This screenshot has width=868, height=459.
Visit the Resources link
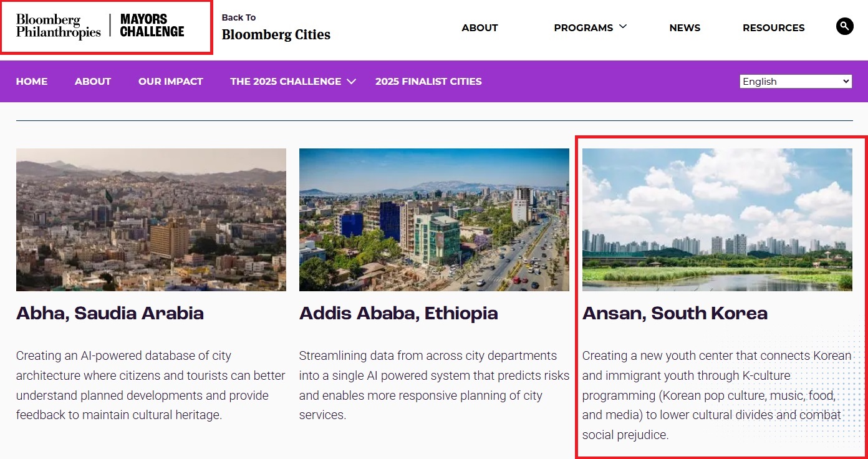[x=773, y=28]
